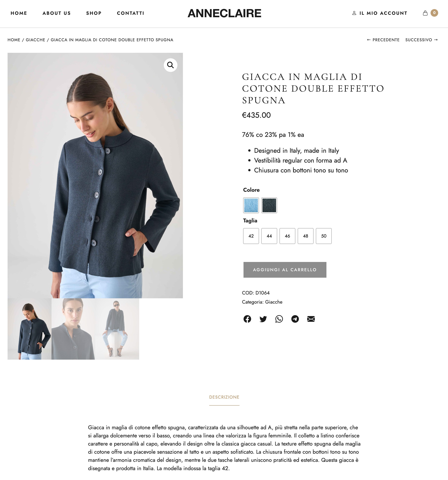Select size 50
448x480 pixels.
coord(324,236)
